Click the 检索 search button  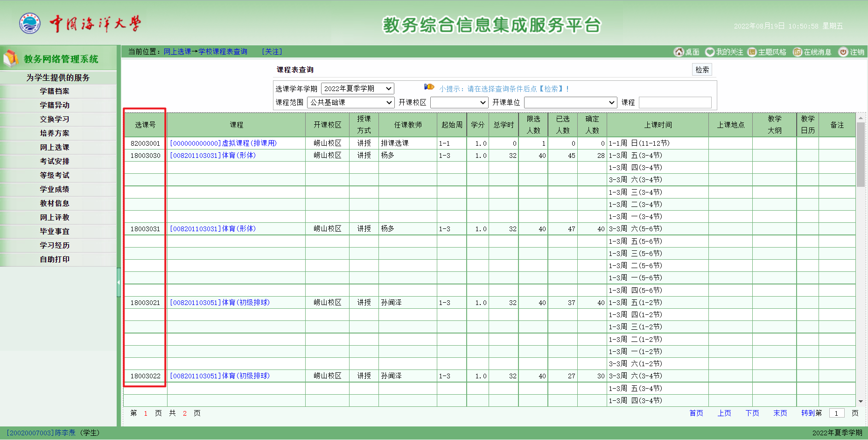pos(702,70)
